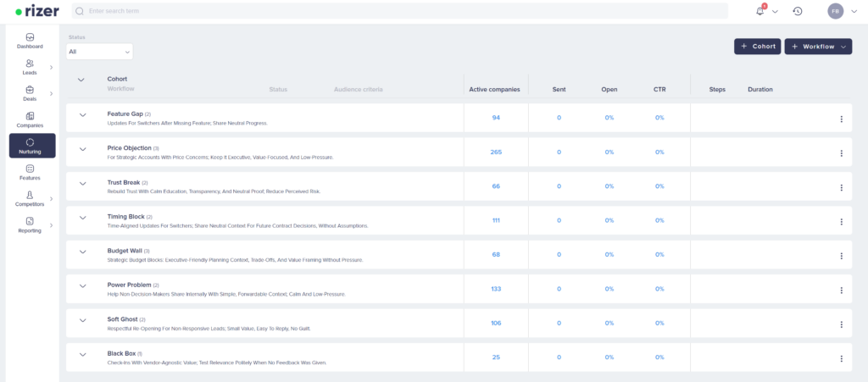This screenshot has width=868, height=382.
Task: Open three-dot menu for Black Box
Action: point(841,358)
